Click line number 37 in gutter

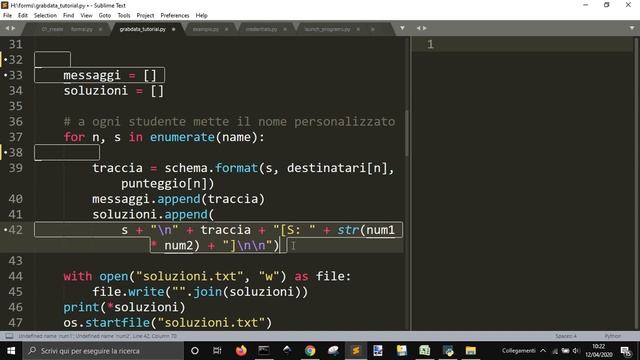[x=16, y=137]
